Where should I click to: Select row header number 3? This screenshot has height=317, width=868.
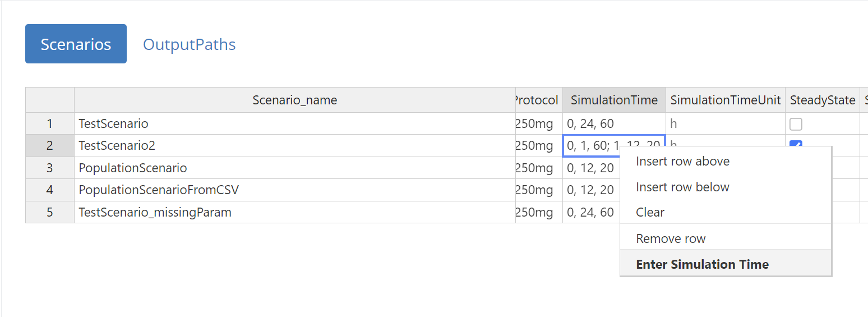(x=50, y=168)
